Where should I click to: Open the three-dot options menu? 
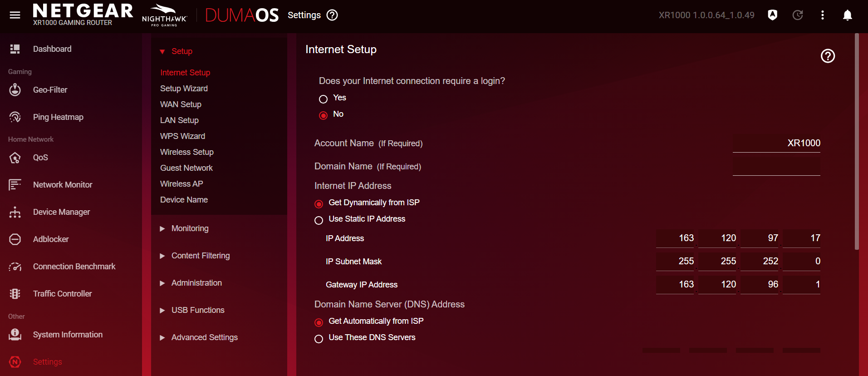(822, 15)
